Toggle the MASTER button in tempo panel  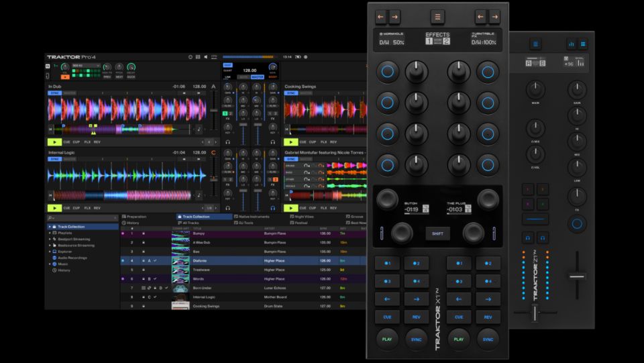[258, 76]
